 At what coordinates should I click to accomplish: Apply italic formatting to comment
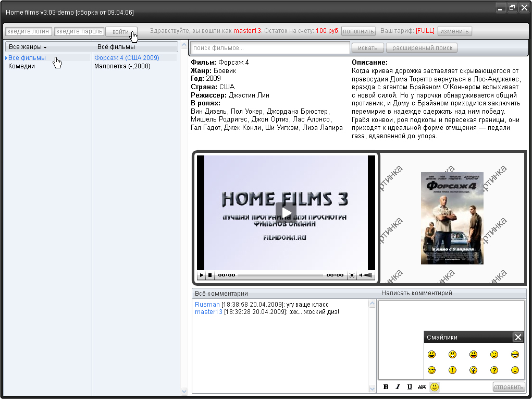tap(398, 387)
